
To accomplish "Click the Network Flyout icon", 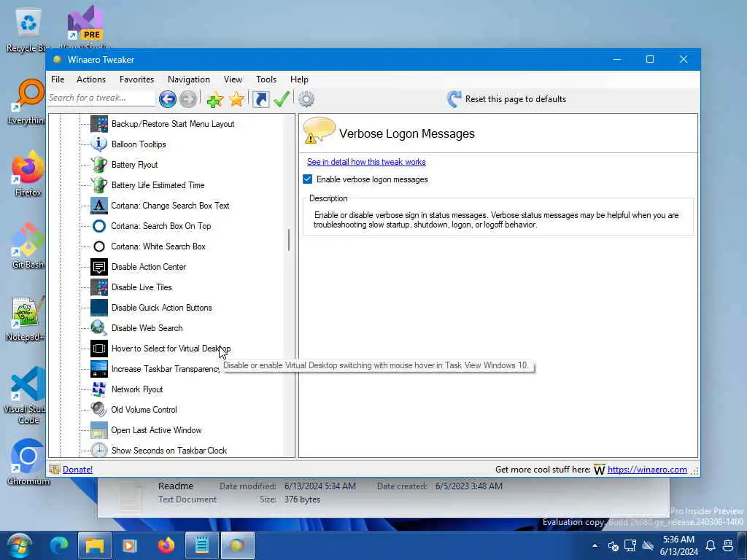I will pos(99,389).
